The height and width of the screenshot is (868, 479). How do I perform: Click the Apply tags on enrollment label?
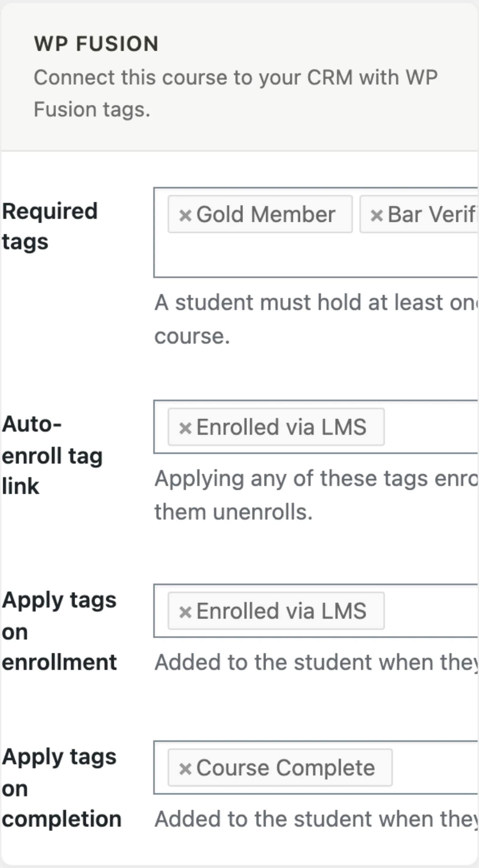[x=59, y=631]
